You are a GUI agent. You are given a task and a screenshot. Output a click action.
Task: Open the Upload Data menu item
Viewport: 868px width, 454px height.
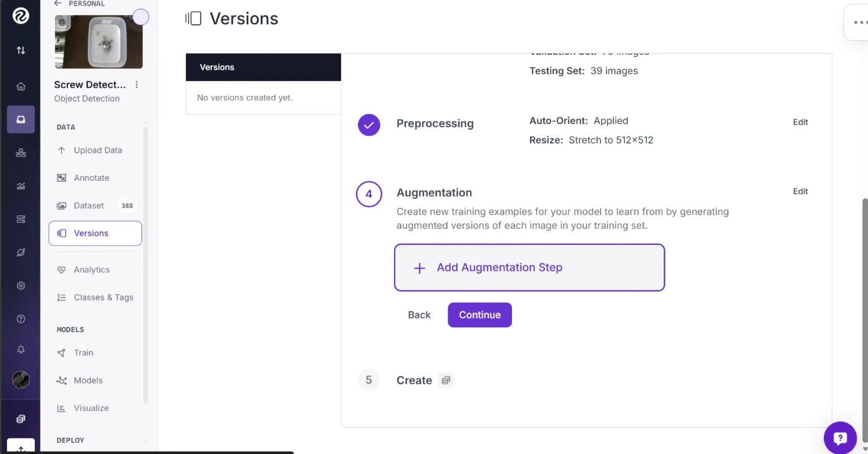(97, 150)
